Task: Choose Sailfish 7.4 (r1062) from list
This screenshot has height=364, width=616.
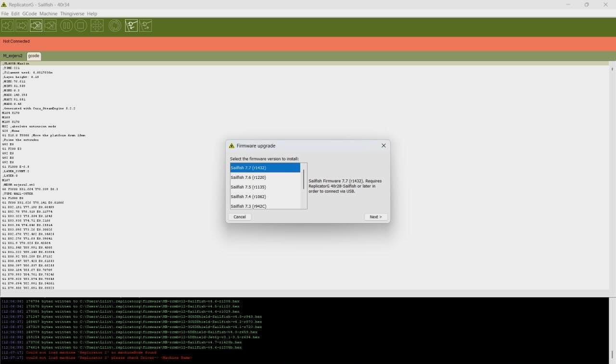Action: click(x=248, y=197)
